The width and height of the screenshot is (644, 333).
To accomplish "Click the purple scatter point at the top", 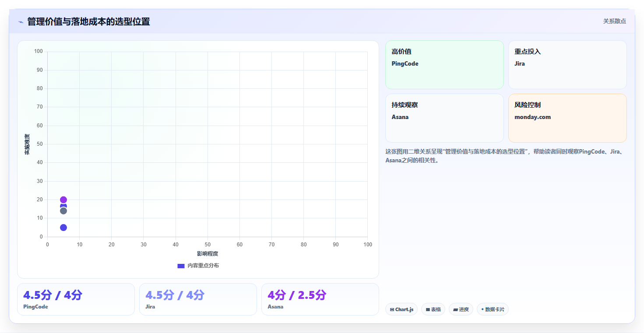I will (x=63, y=200).
